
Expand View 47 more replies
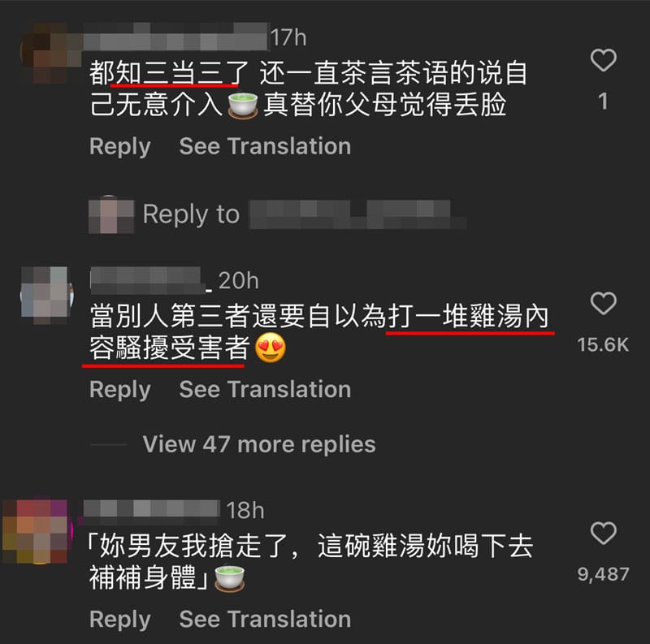click(x=259, y=444)
